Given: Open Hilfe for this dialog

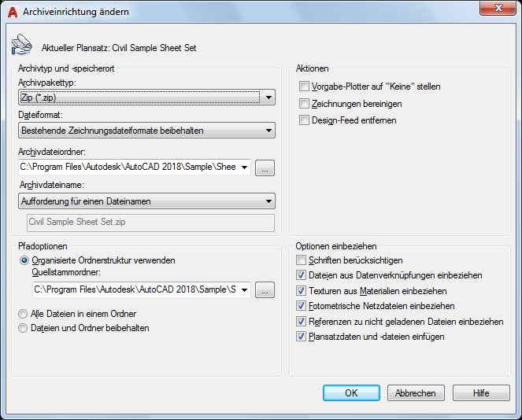Looking at the screenshot, I should [481, 393].
